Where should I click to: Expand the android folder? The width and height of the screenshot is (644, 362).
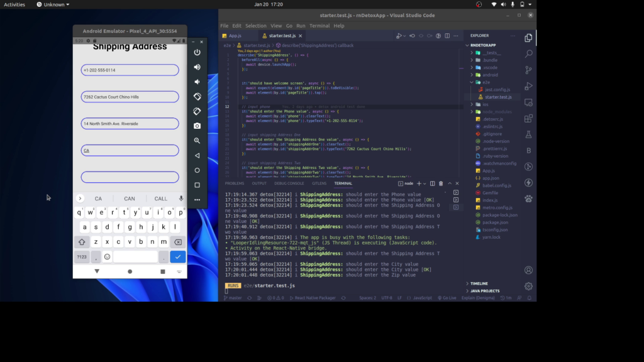491,75
